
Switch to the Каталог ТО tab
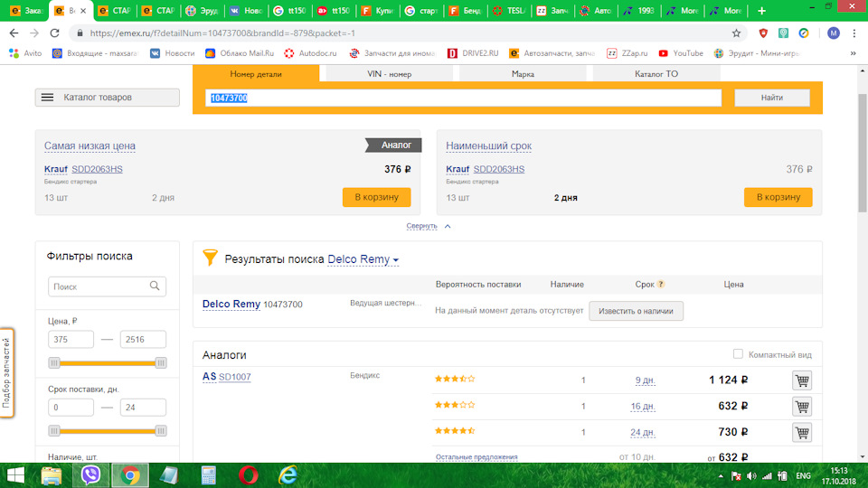tap(656, 73)
